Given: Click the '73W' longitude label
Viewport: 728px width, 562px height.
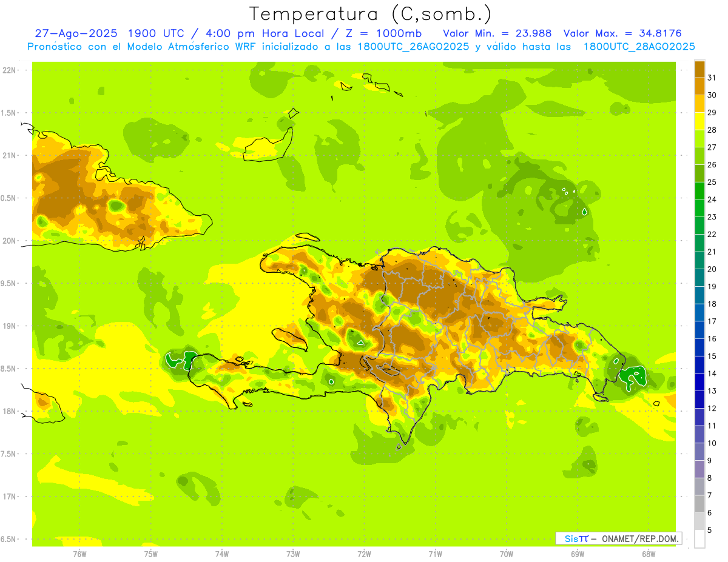Looking at the screenshot, I should 293,554.
